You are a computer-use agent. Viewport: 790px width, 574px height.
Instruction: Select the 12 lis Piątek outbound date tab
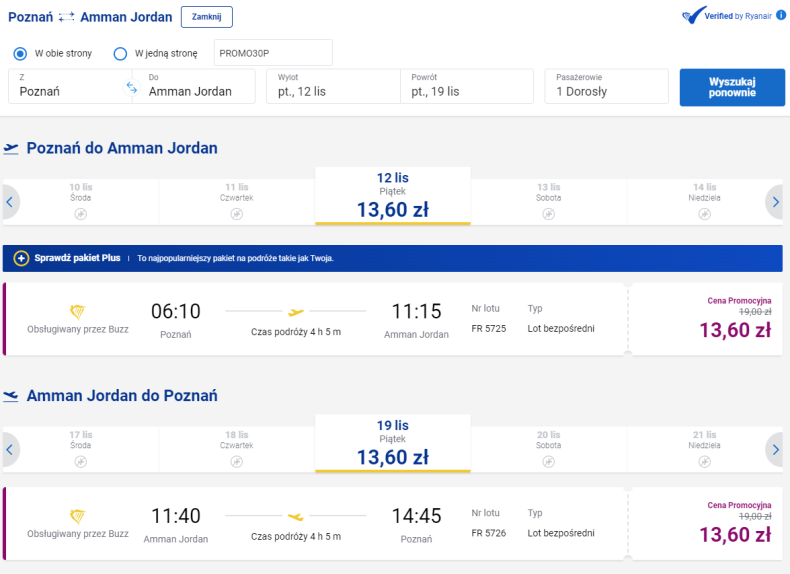click(393, 196)
